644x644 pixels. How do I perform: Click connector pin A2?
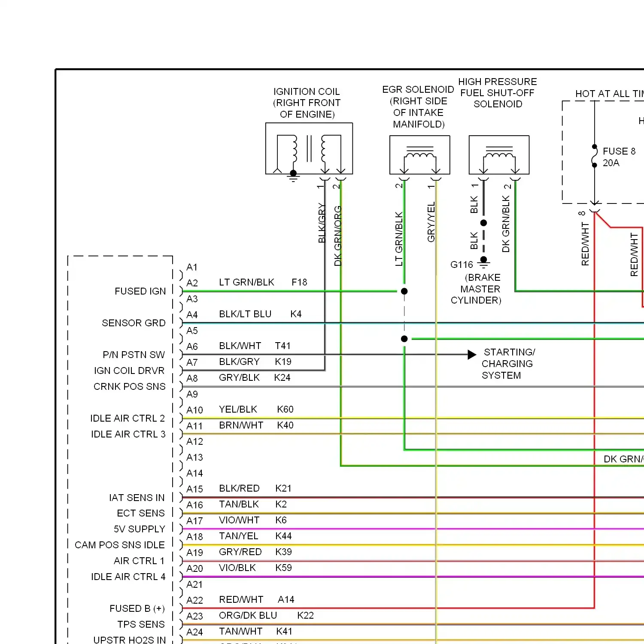coord(192,283)
